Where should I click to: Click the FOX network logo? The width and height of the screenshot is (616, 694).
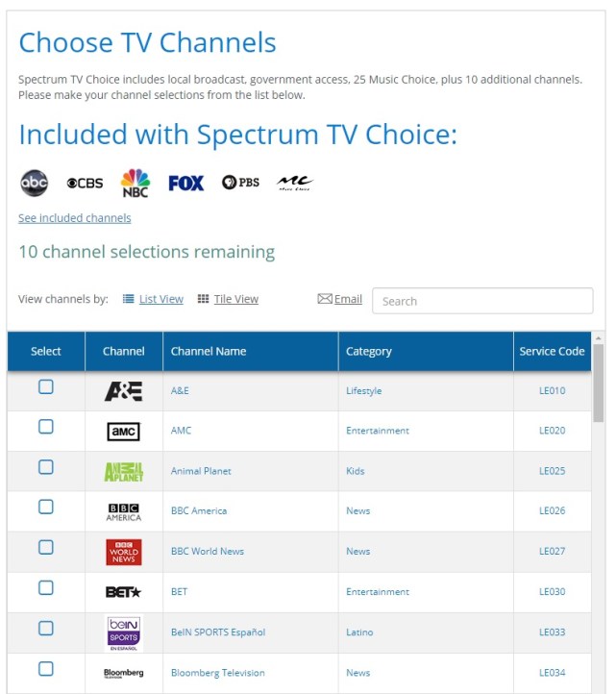[x=186, y=183]
